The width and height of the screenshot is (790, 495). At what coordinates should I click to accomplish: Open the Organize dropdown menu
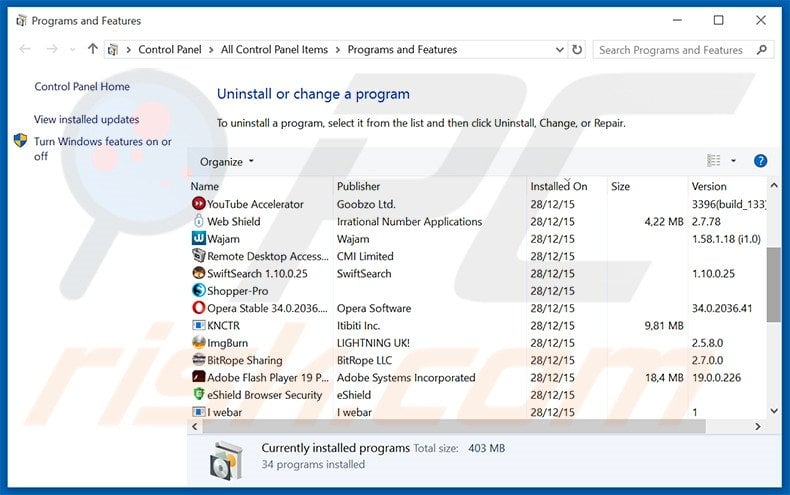pos(227,162)
